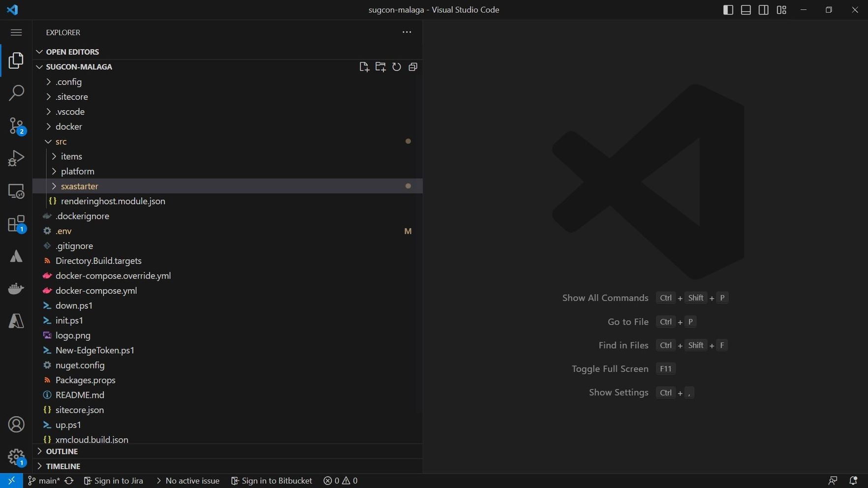Open Run and Debug view

tap(16, 158)
